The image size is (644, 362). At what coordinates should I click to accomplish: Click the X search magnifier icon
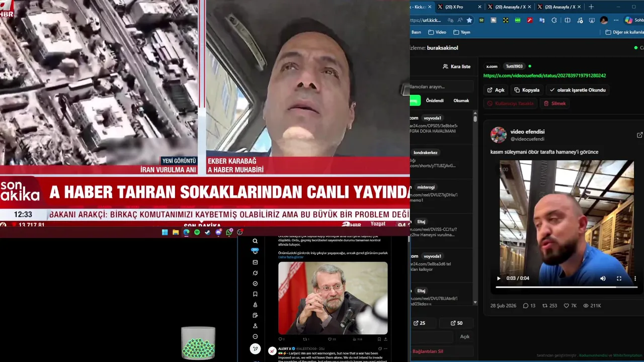(x=255, y=241)
